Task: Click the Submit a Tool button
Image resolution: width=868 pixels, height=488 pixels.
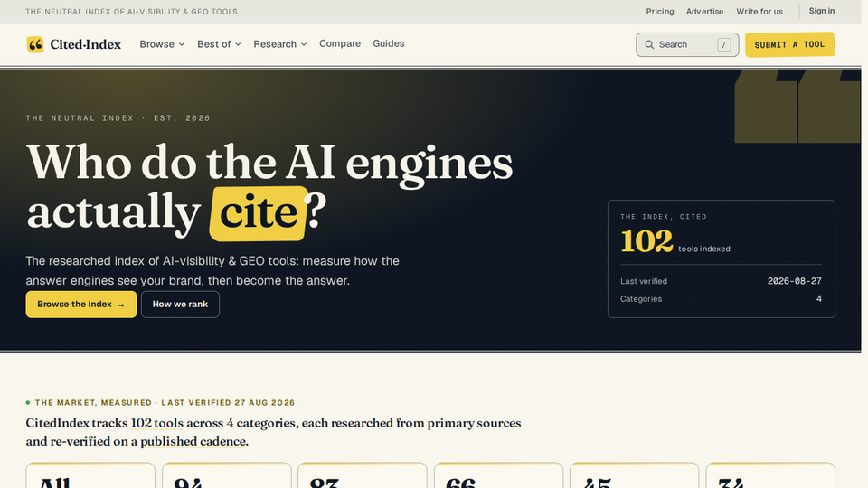Action: pos(789,45)
